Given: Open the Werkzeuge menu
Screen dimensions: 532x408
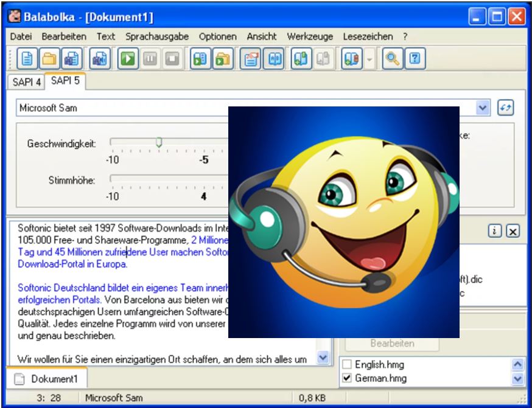Looking at the screenshot, I should point(310,36).
